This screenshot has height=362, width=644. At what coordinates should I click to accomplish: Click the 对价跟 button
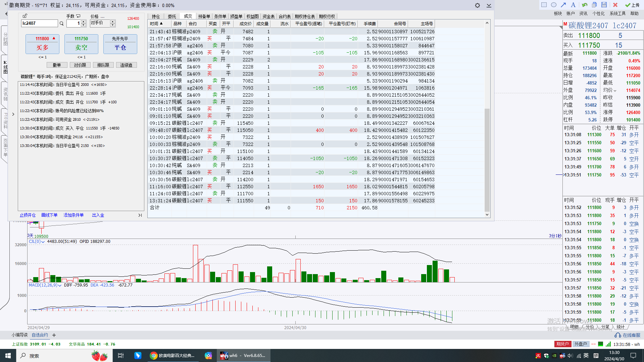80,65
